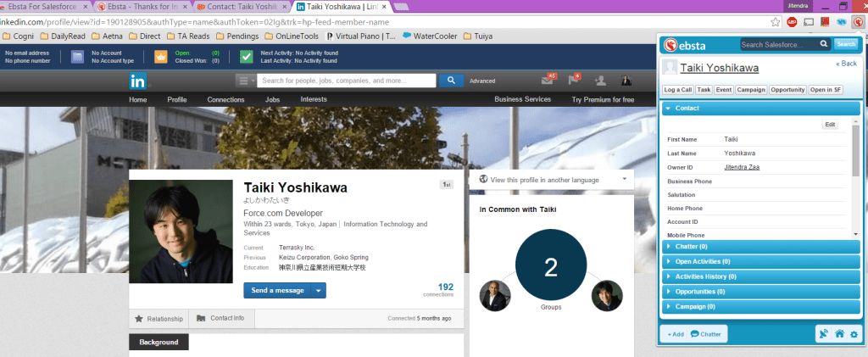This screenshot has height=357, width=868.
Task: Click the Task button in Ebsta
Action: (704, 90)
